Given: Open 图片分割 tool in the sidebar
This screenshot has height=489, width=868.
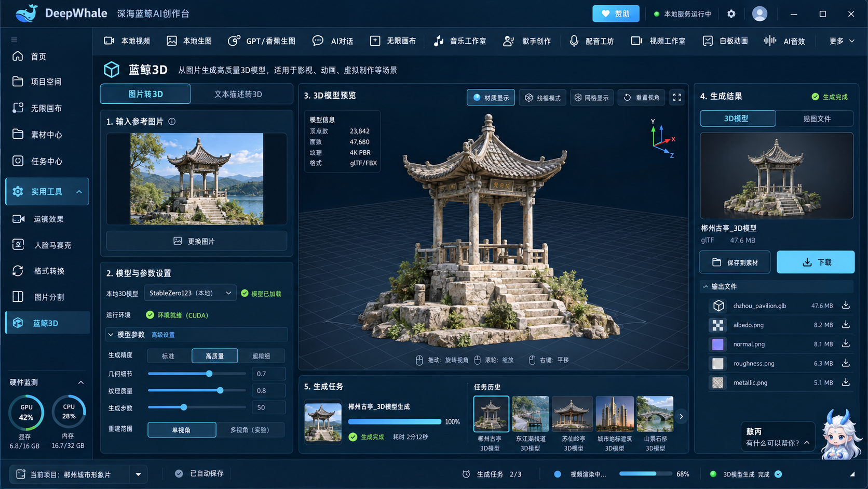Looking at the screenshot, I should point(47,297).
